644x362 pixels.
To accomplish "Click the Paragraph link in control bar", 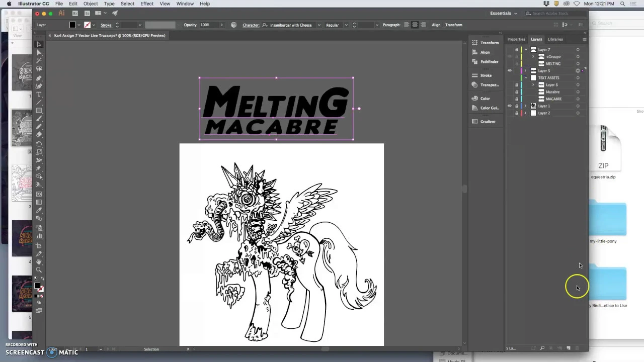I will [391, 25].
